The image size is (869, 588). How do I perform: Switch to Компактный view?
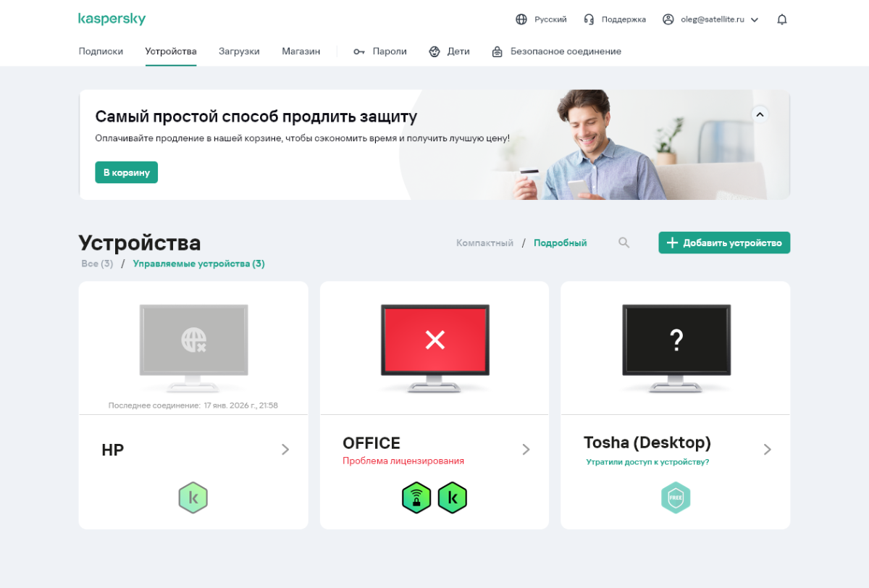[x=484, y=243]
